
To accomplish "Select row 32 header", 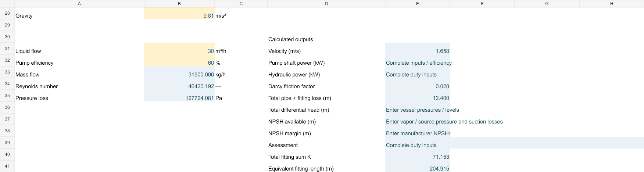I will pyautogui.click(x=7, y=60).
